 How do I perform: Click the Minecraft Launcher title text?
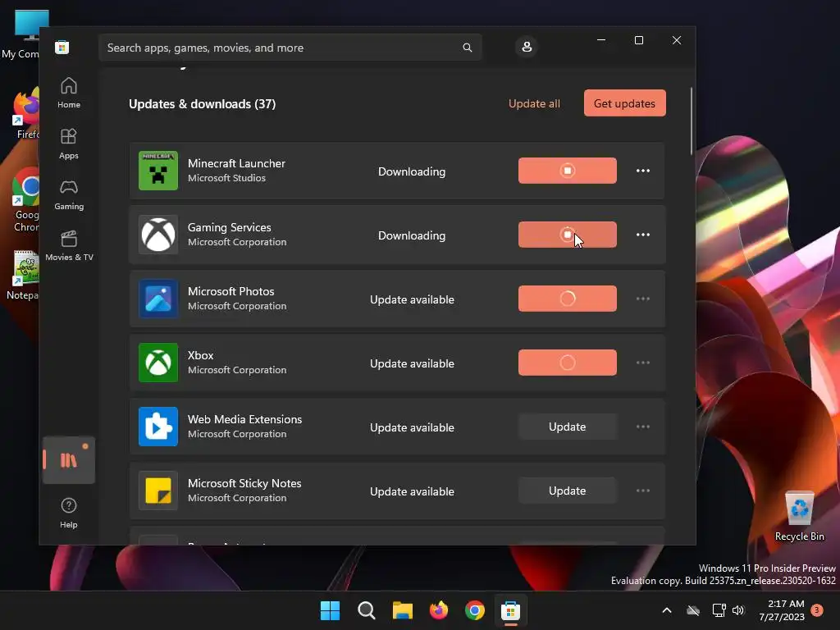click(x=236, y=163)
